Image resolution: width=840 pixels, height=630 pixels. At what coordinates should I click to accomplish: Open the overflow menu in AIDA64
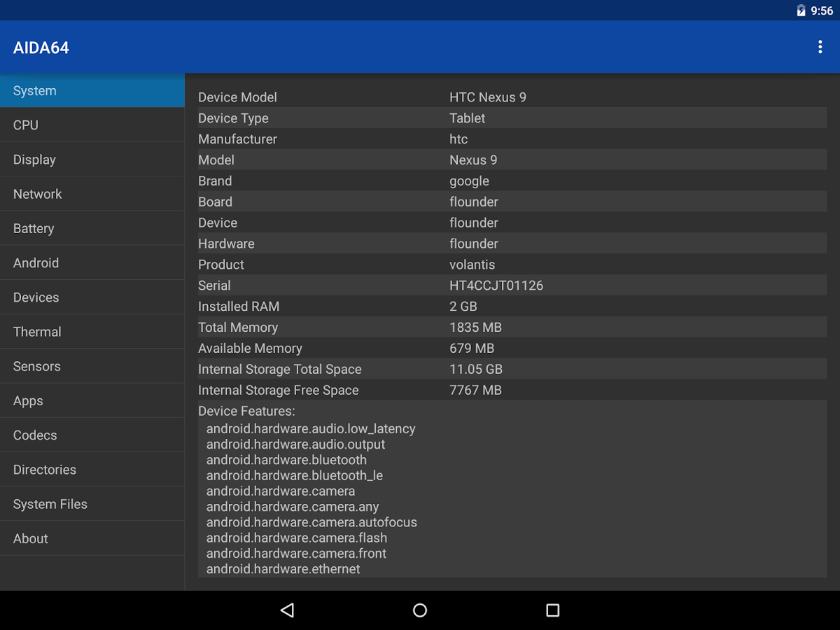820,47
